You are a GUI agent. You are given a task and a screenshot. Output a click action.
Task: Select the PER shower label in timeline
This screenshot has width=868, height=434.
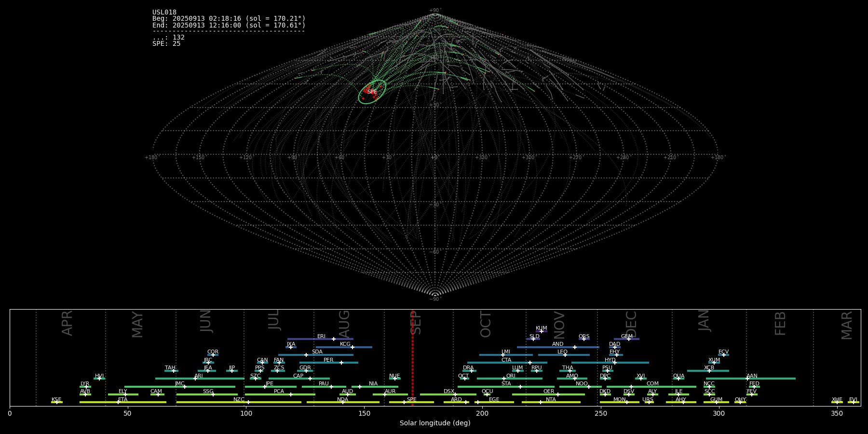pos(328,360)
